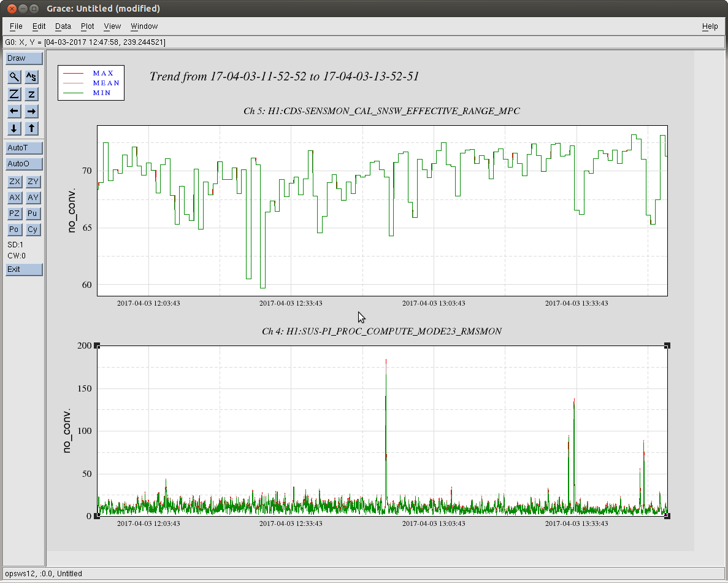728x583 pixels.
Task: Click the Ch 5 EFFECTIVE_RANGE_MPC subtitle
Action: tap(381, 111)
